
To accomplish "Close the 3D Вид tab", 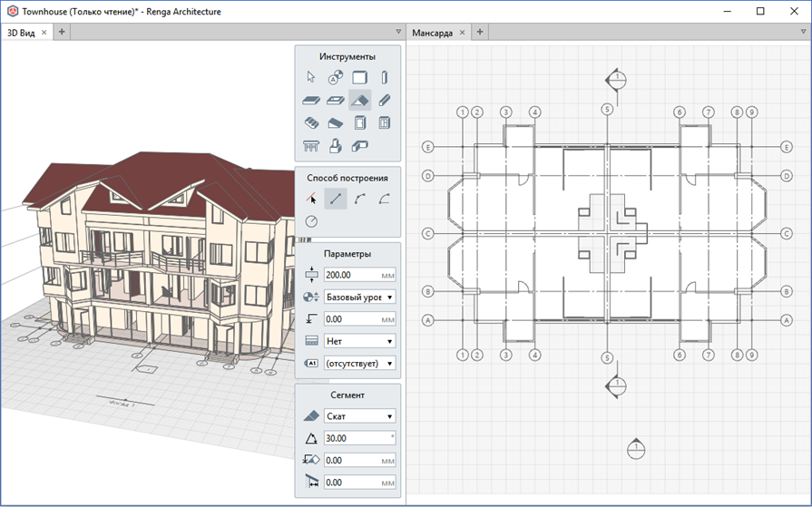I will click(x=44, y=32).
